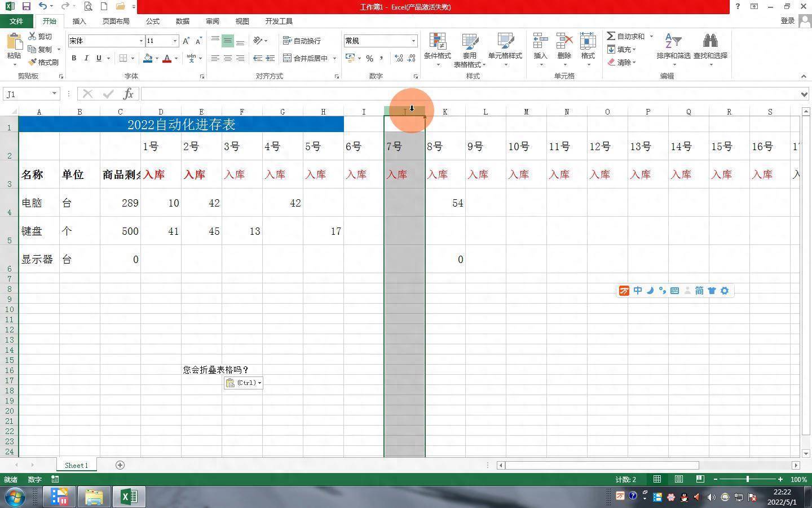
Task: Open the font size dropdown showing 11
Action: pos(175,41)
